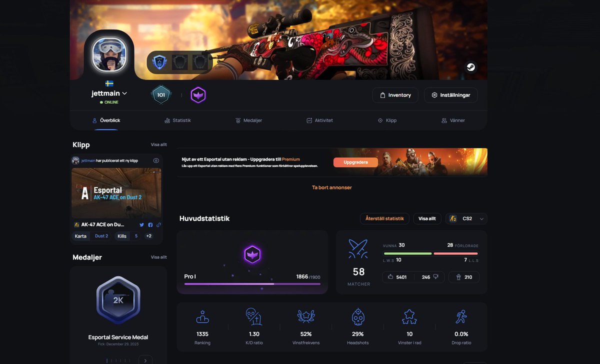The image size is (600, 364).
Task: Click the Kills 5 tag
Action: pyautogui.click(x=128, y=236)
